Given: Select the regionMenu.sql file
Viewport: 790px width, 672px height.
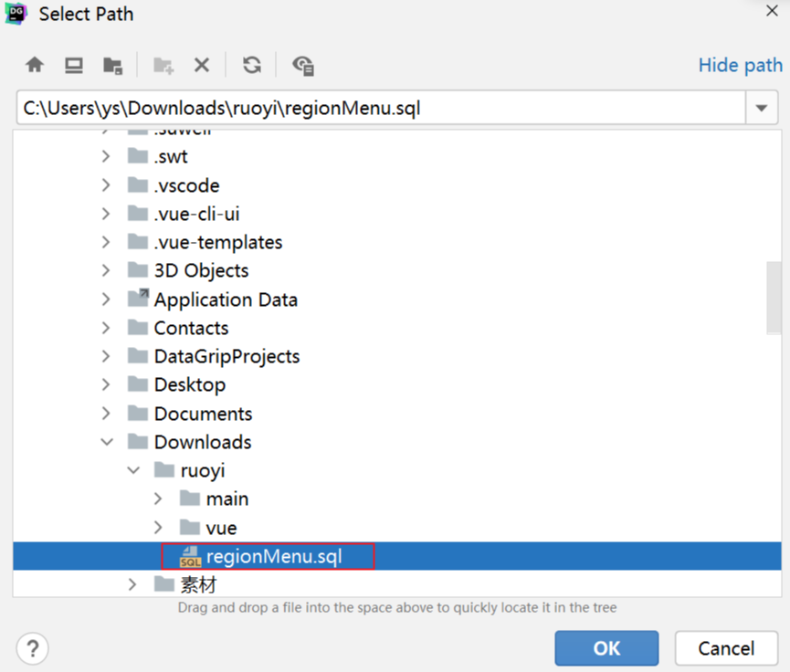Looking at the screenshot, I should click(273, 556).
